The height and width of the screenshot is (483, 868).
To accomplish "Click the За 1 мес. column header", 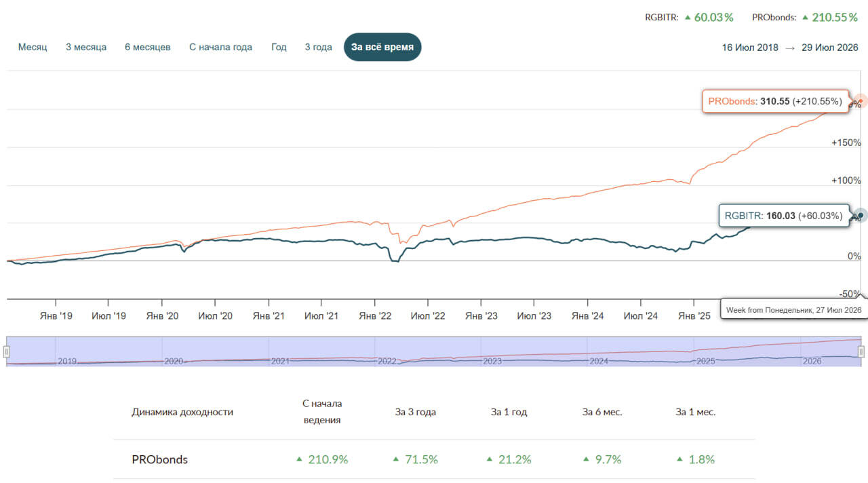I will pyautogui.click(x=695, y=412).
